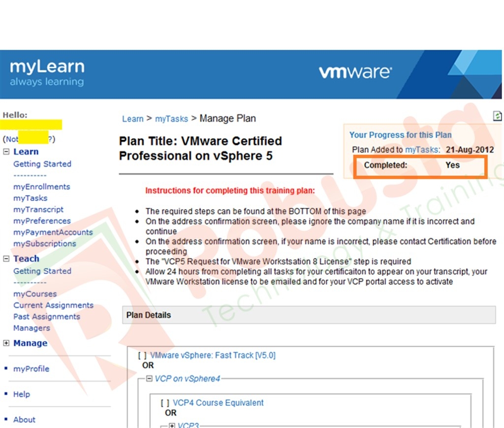The height and width of the screenshot is (428, 504).
Task: Open VMware vSphere: Fast Track [V5.0]
Action: coord(213,355)
